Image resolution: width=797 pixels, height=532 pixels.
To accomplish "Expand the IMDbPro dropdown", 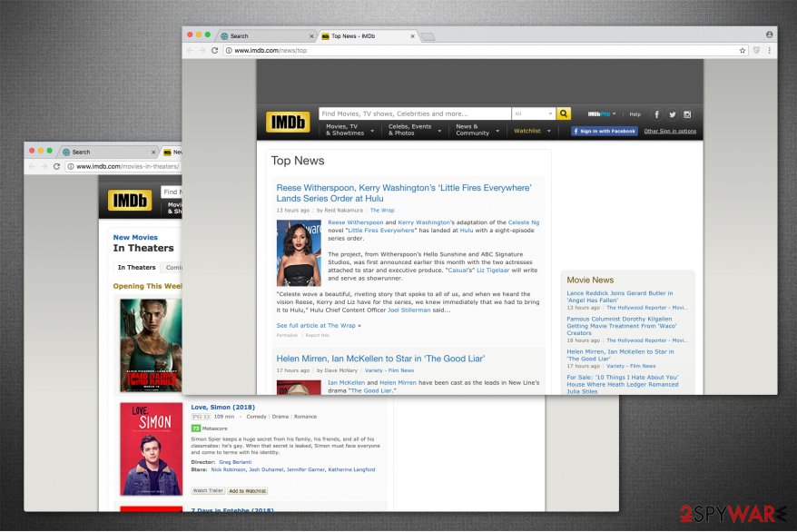I will [602, 114].
